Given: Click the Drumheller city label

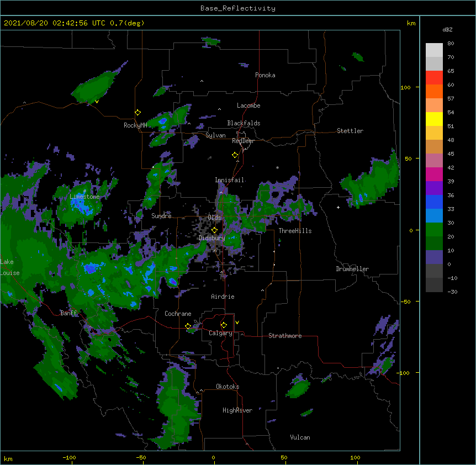Looking at the screenshot, I should tap(352, 269).
